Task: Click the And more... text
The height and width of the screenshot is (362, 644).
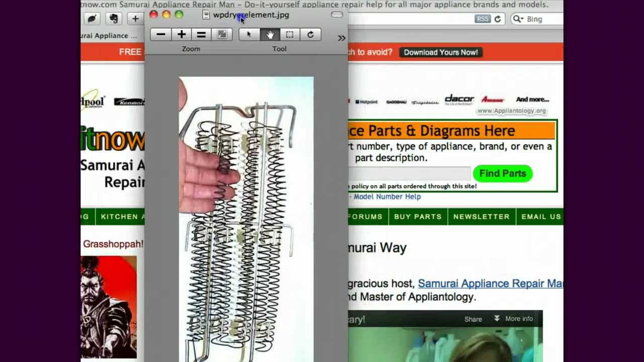Action: click(x=532, y=100)
